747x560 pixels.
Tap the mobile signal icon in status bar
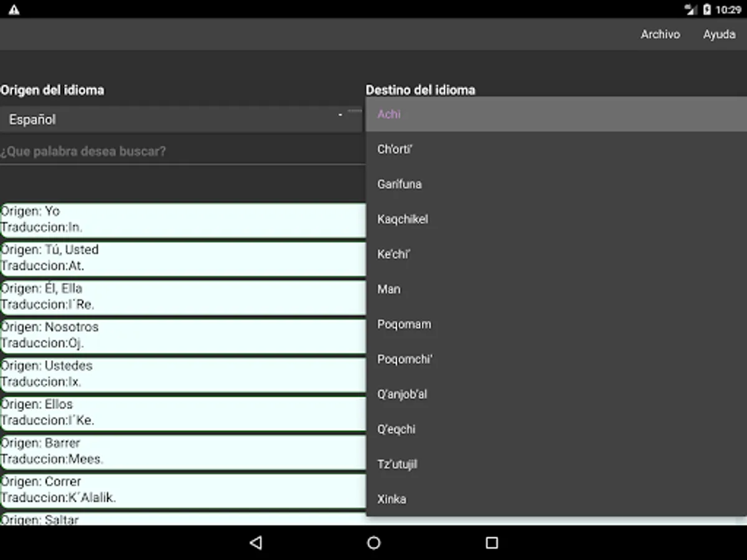tap(690, 9)
